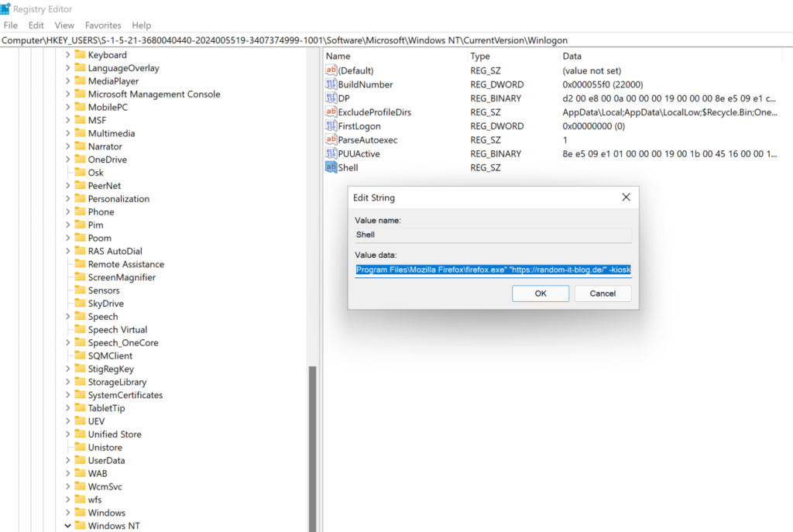
Task: Confirm the Edit String dialog with OK
Action: point(540,293)
